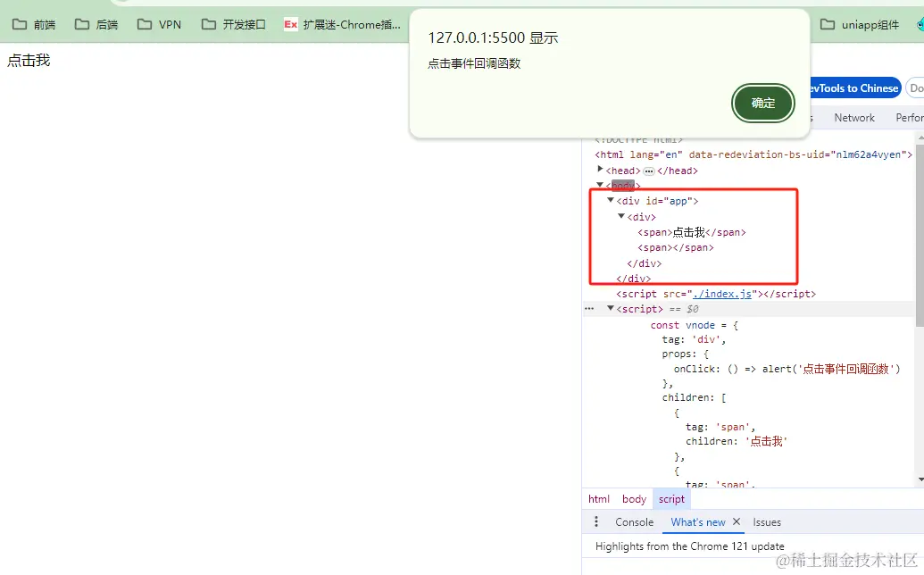Screen dimensions: 924x575
Task: Select script in the breadcrumb bar
Action: 671,499
